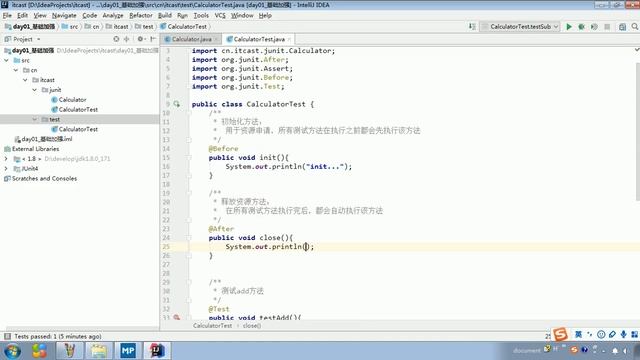
Task: Click 'Tests passed: 1' status bar message
Action: click(x=58, y=336)
